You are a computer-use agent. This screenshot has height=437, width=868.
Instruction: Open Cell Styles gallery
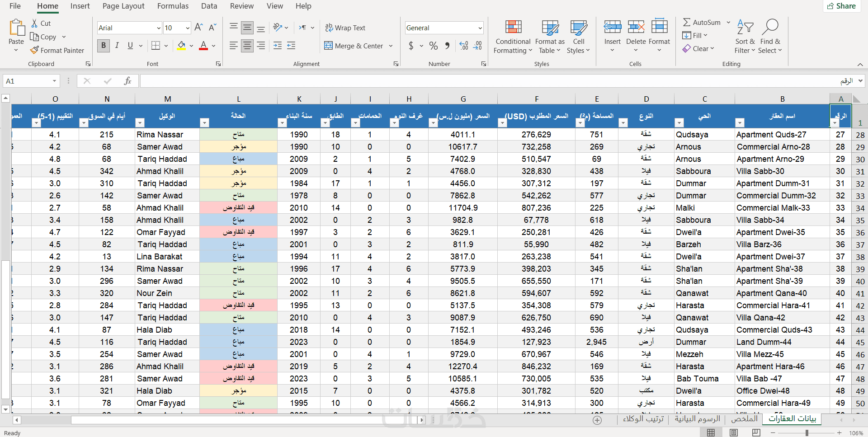point(579,37)
